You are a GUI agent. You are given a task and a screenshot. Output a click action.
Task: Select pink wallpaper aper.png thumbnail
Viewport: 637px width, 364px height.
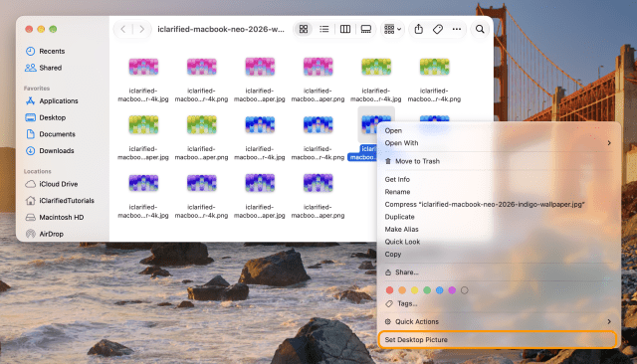318,67
